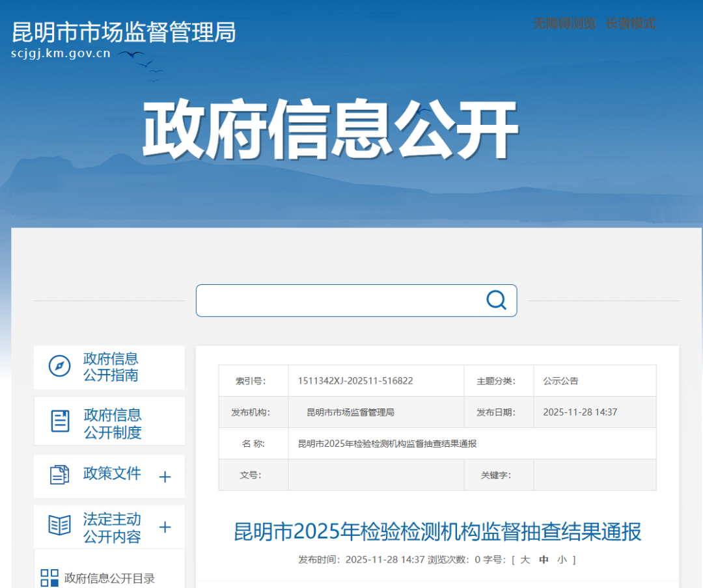The height and width of the screenshot is (588, 703).
Task: Click the files icon beside 政策文件
Action: pyautogui.click(x=60, y=475)
